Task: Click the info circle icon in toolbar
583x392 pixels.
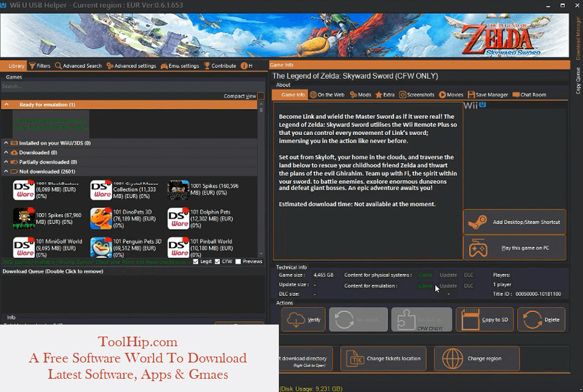Action: [244, 66]
